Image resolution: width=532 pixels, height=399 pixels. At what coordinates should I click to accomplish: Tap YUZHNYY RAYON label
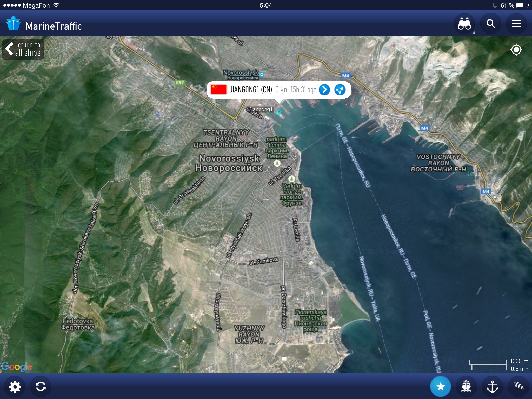[249, 334]
